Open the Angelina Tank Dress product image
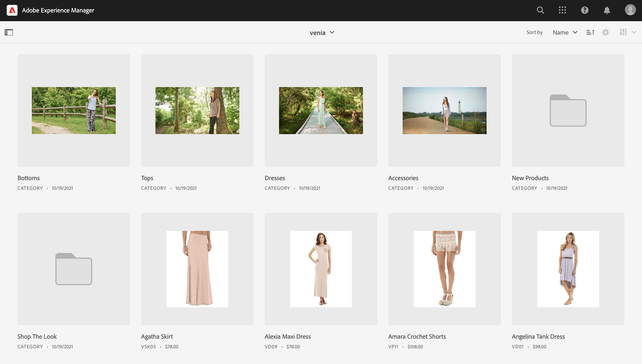642x364 pixels. 568,269
